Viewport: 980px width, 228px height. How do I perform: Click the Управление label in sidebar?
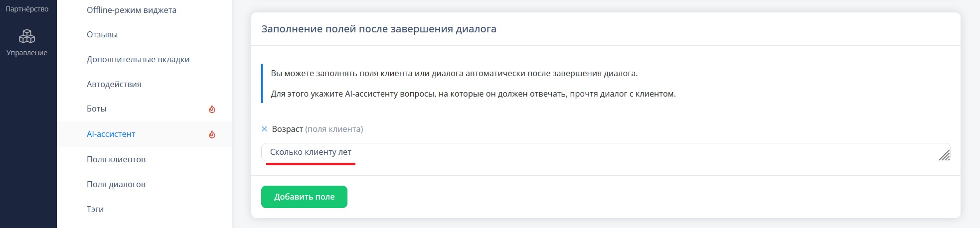tap(27, 53)
